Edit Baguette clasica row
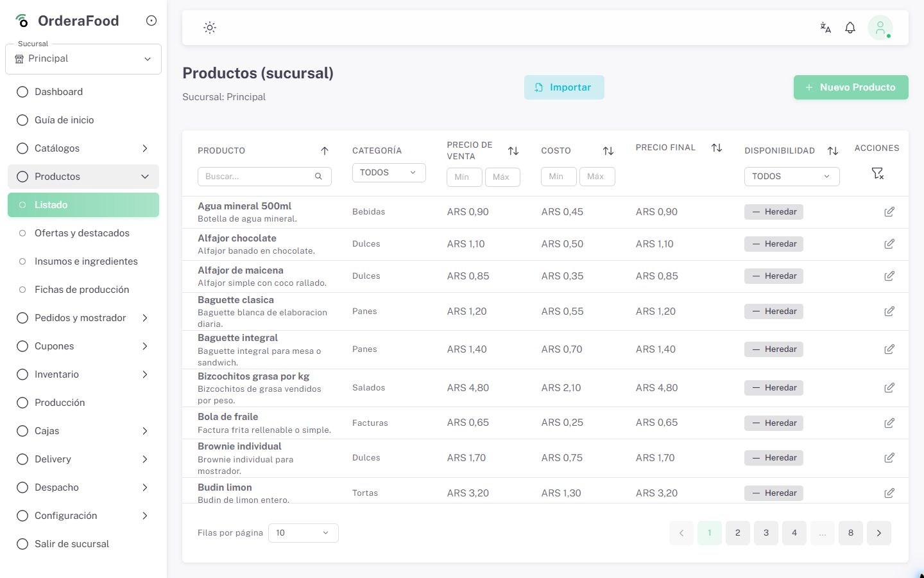924x578 pixels. 889,311
